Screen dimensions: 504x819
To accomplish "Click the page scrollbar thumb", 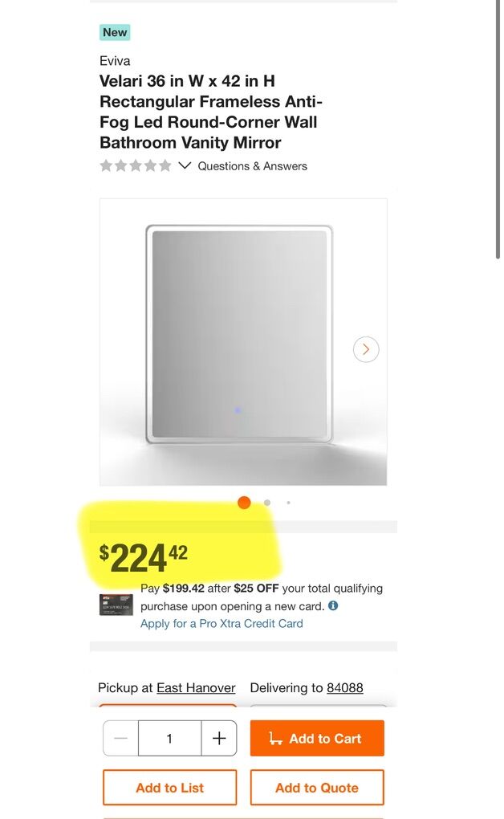I will 498,129.
